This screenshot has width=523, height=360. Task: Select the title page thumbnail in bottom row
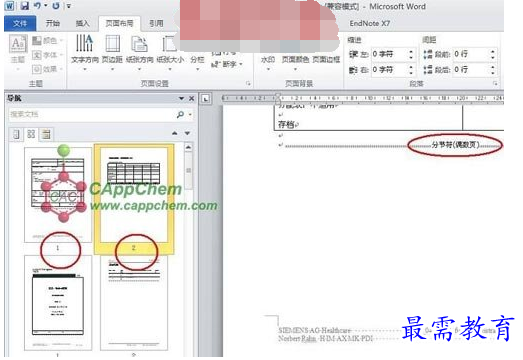(58, 303)
